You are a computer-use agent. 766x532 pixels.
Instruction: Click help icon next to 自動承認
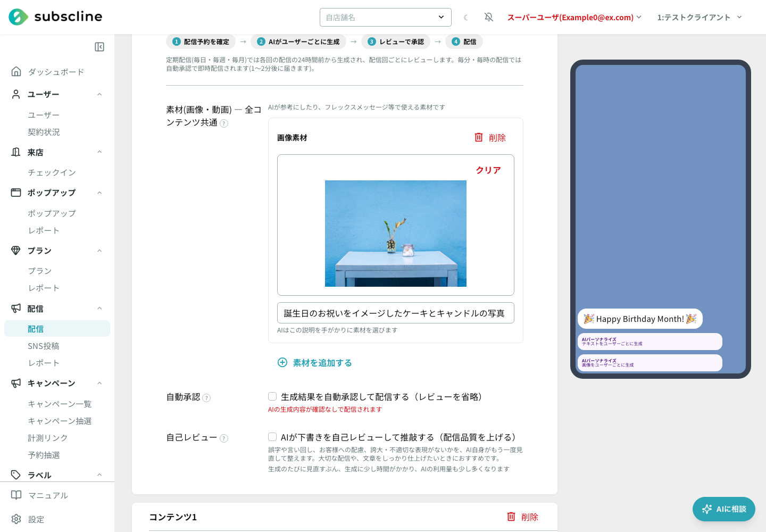point(207,398)
